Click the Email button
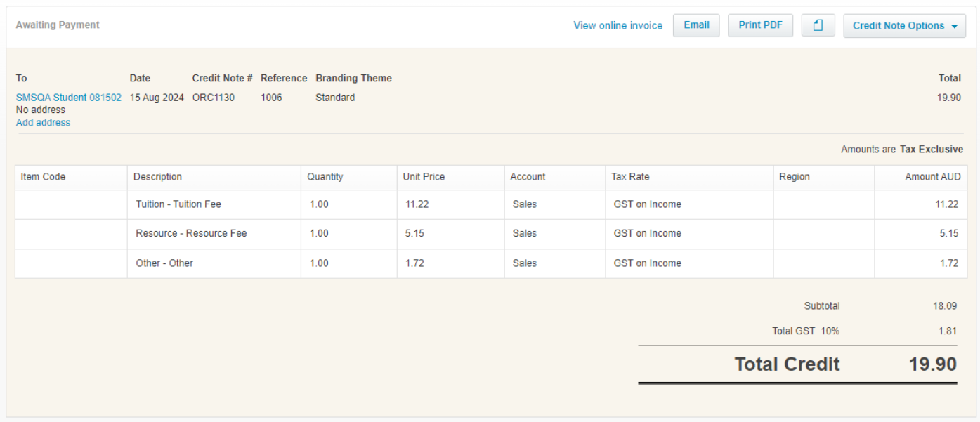 696,25
